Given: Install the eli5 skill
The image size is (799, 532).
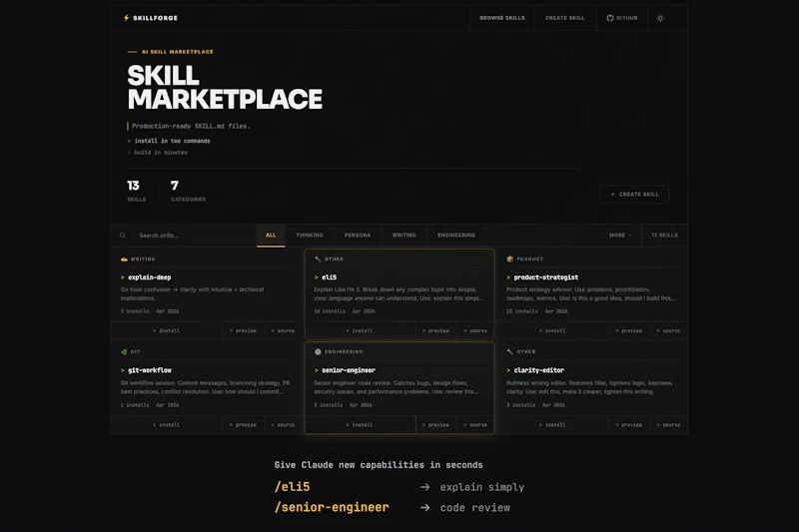Looking at the screenshot, I should (x=360, y=331).
